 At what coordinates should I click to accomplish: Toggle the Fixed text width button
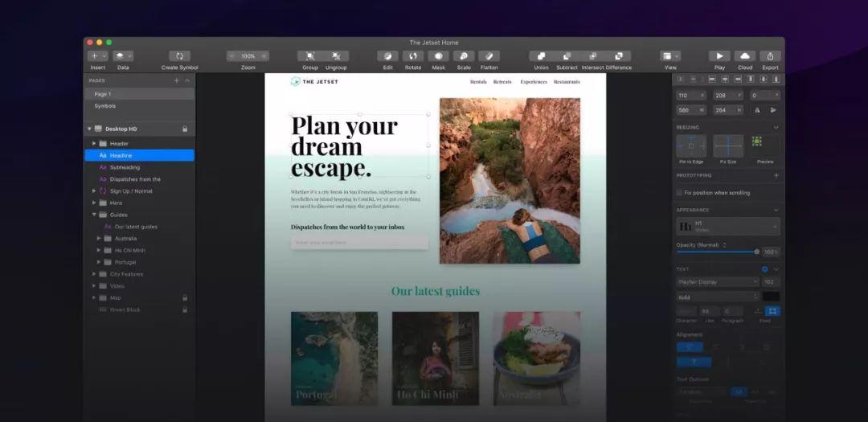tap(773, 311)
